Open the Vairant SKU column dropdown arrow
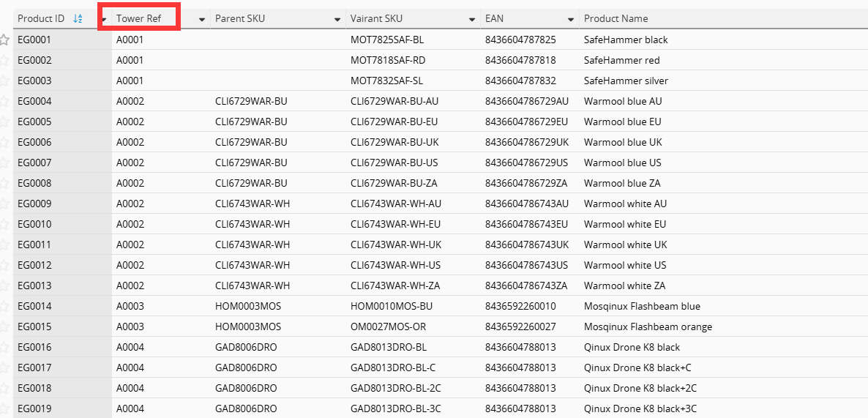Image resolution: width=868 pixels, height=418 pixels. tap(471, 20)
